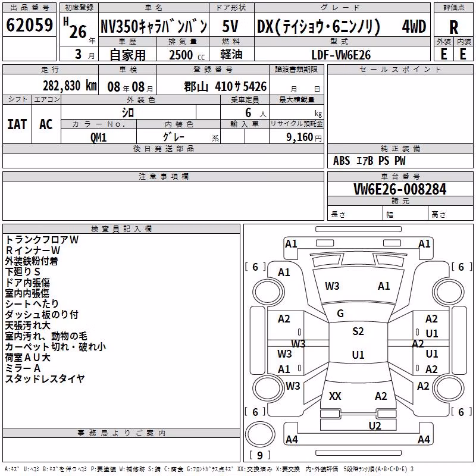This screenshot has height=476, width=476.
Task: Click the 4WD drivetrain label
Action: [x=414, y=26]
